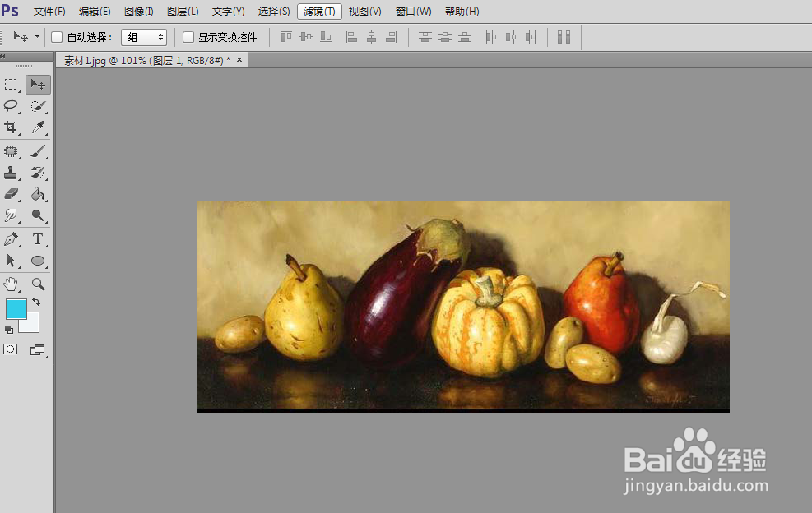Select the History Brush tool
The image size is (812, 513).
pyautogui.click(x=38, y=173)
